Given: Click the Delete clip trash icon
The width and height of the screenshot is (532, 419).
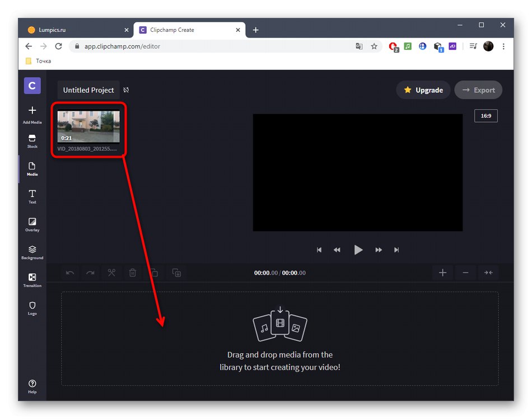Looking at the screenshot, I should point(133,272).
